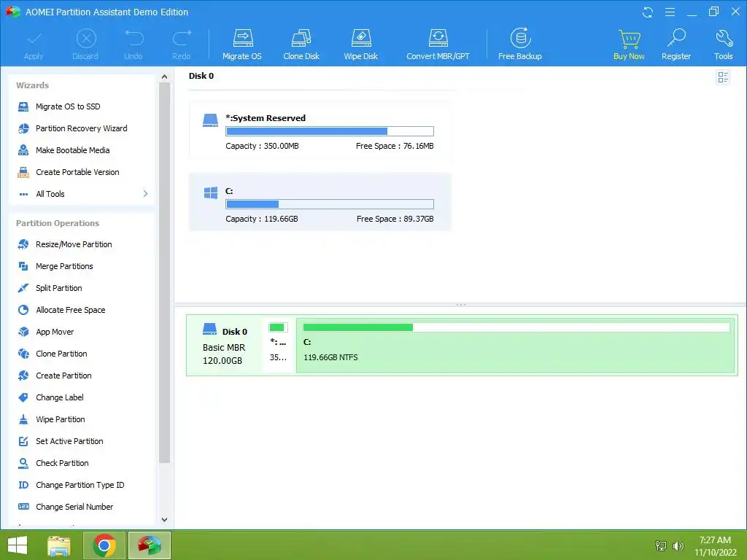
Task: Open the hamburger menu in title bar
Action: 670,12
